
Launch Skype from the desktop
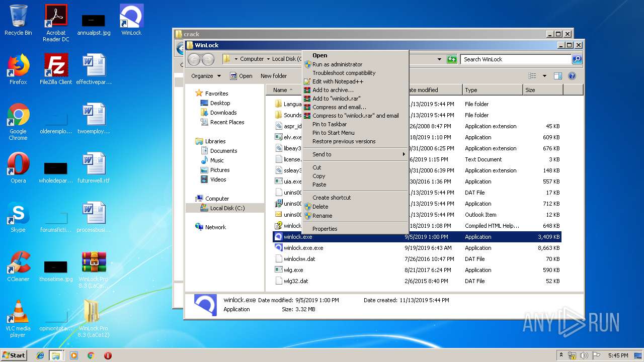18,217
